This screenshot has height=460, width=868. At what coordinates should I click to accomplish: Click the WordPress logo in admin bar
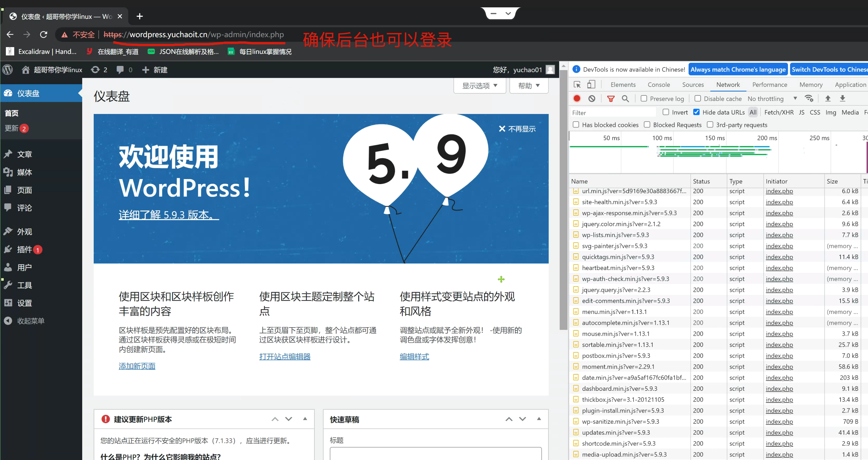pos(8,70)
